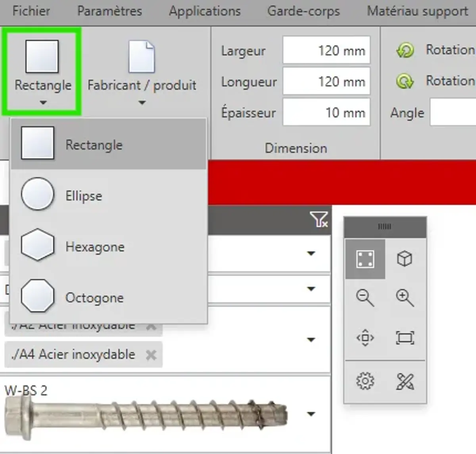Expand the second filter dropdown arrow

pos(311,289)
